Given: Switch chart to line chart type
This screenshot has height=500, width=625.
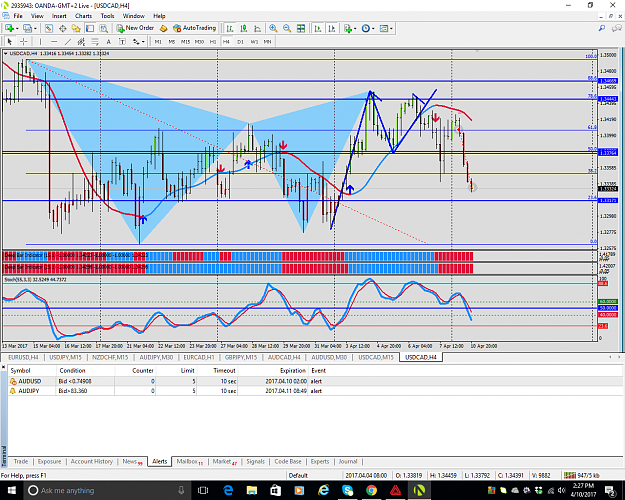Looking at the screenshot, I should click(257, 28).
